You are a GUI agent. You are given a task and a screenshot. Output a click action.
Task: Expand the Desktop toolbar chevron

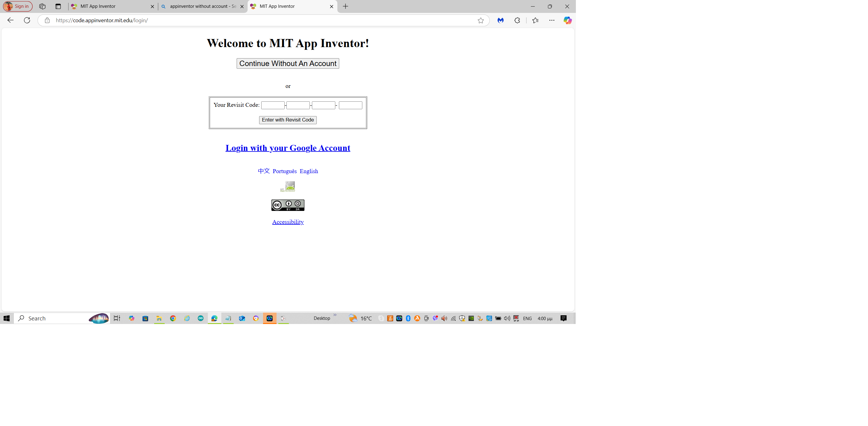pyautogui.click(x=335, y=315)
